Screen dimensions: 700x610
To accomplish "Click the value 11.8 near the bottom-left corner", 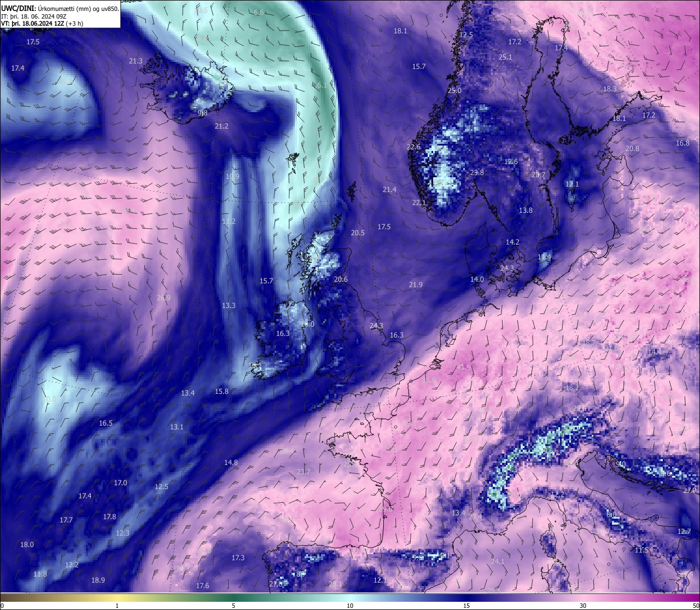I will [x=40, y=574].
